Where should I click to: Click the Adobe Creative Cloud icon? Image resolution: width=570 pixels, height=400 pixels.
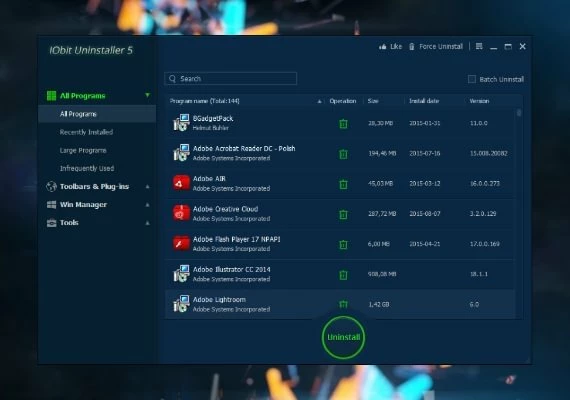point(181,213)
